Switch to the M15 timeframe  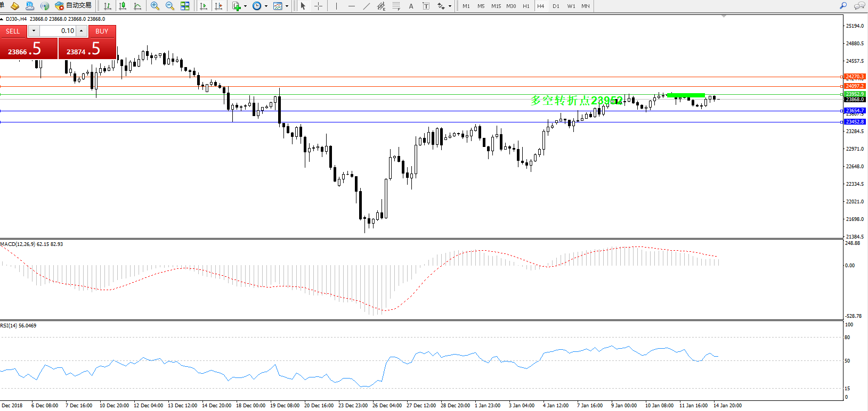pos(496,6)
